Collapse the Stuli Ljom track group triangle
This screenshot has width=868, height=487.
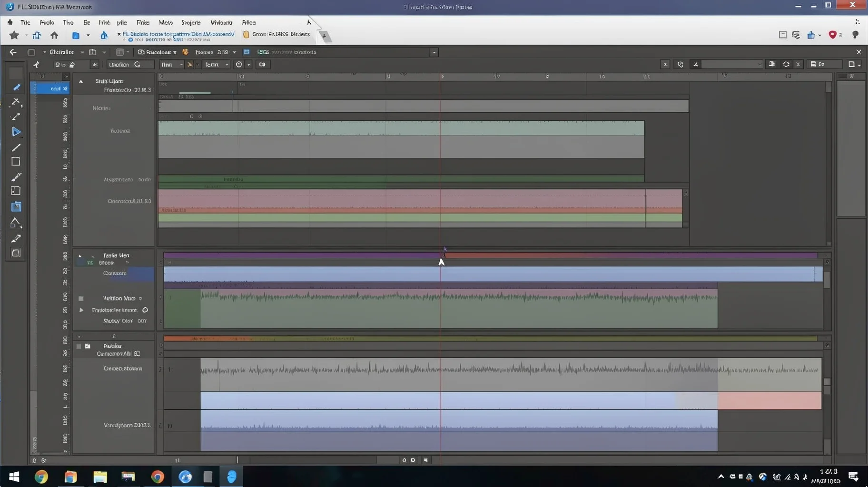[x=81, y=81]
